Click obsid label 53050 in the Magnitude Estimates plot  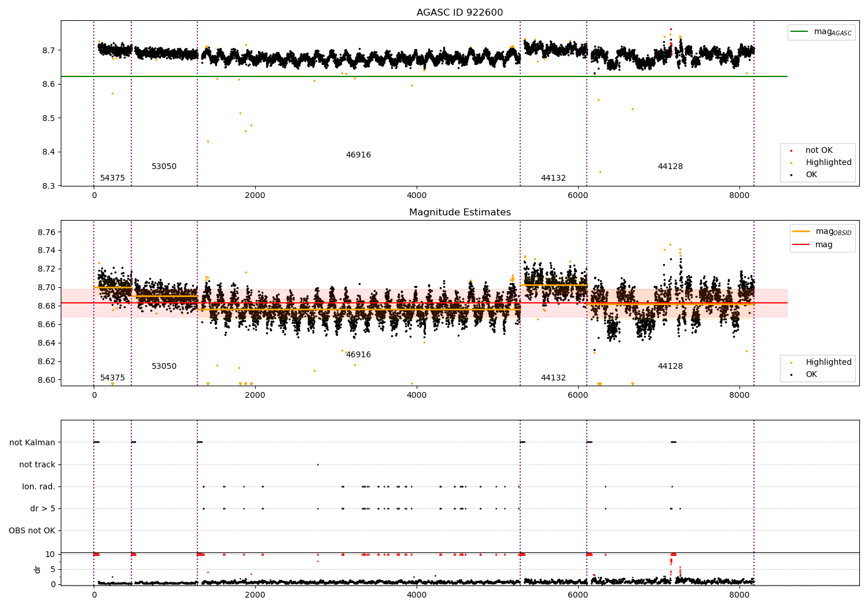(164, 367)
